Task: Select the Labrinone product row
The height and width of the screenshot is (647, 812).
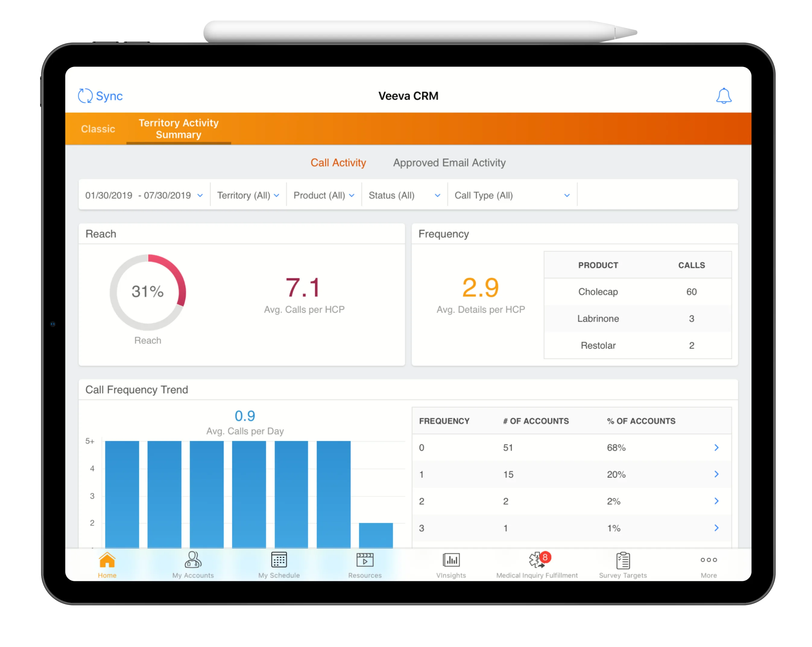Action: point(638,319)
